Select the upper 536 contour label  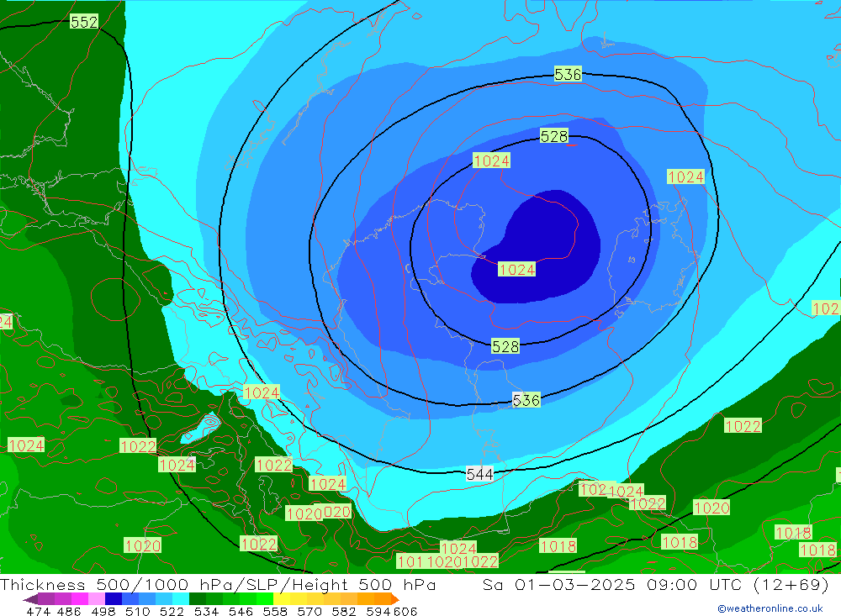tap(568, 74)
